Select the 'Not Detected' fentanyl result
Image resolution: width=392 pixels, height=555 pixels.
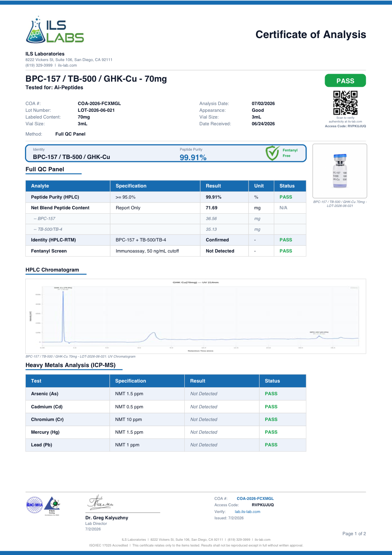pos(220,251)
